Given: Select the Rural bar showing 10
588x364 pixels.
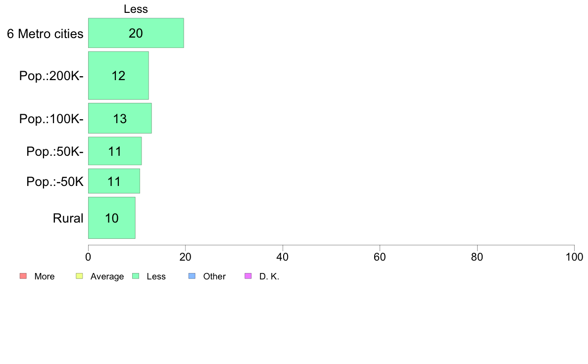Looking at the screenshot, I should point(112,218).
